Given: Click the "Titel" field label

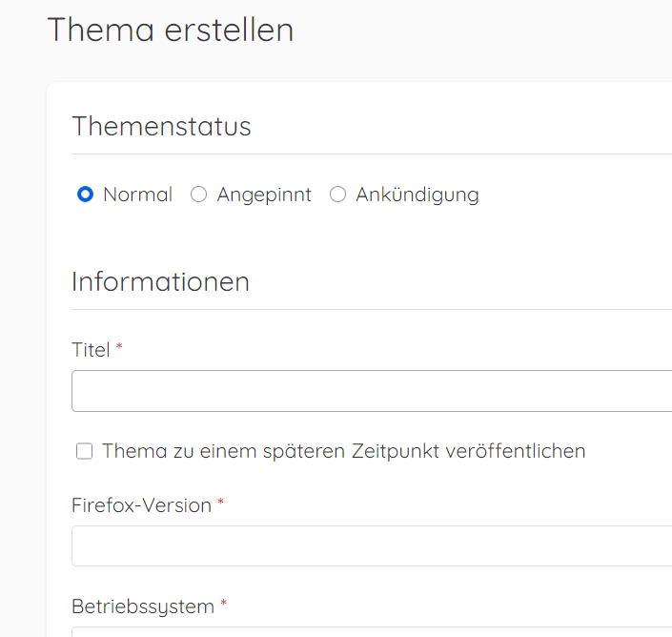Looking at the screenshot, I should click(92, 350).
